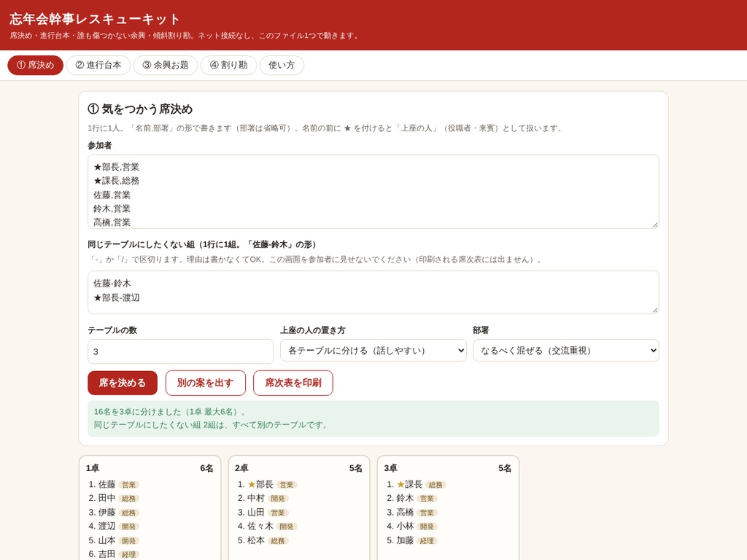Click 山田 in table 2卓
Screen dimensions: 747x560
(x=256, y=513)
